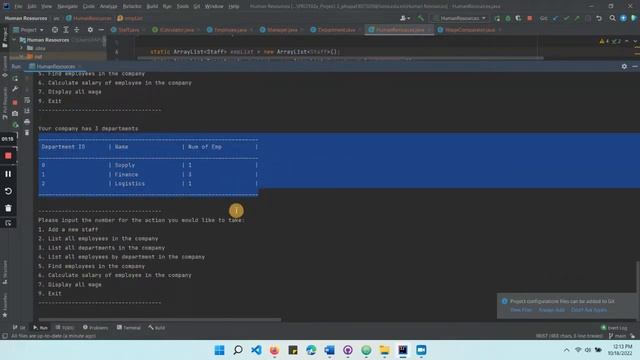Click Run with Coverage icon in toolbar
The height and width of the screenshot is (360, 640).
(x=518, y=18)
